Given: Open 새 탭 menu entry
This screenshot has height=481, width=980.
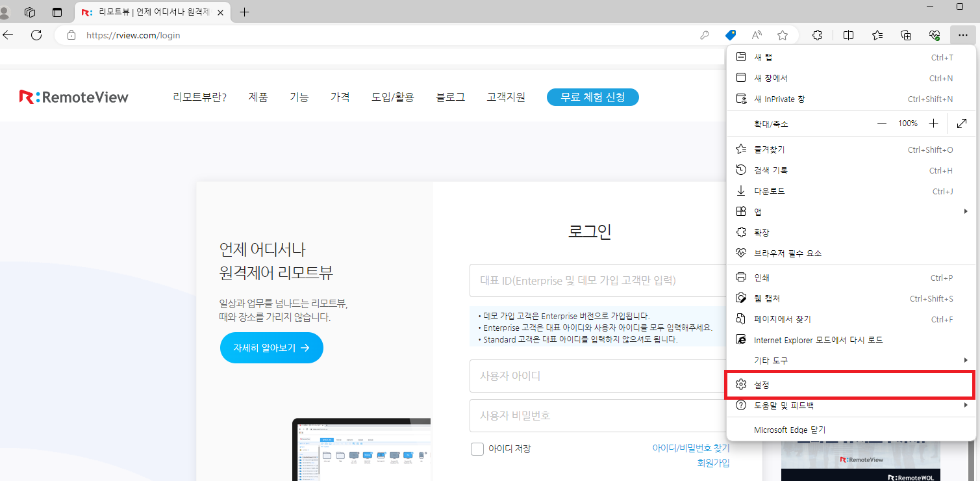Looking at the screenshot, I should tap(851, 57).
